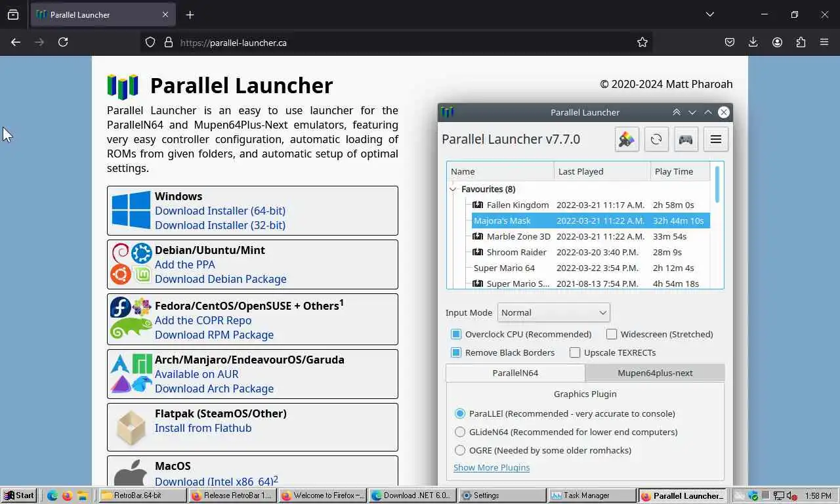Open the list all tabs dropdown
This screenshot has width=840, height=504.
coord(710,14)
